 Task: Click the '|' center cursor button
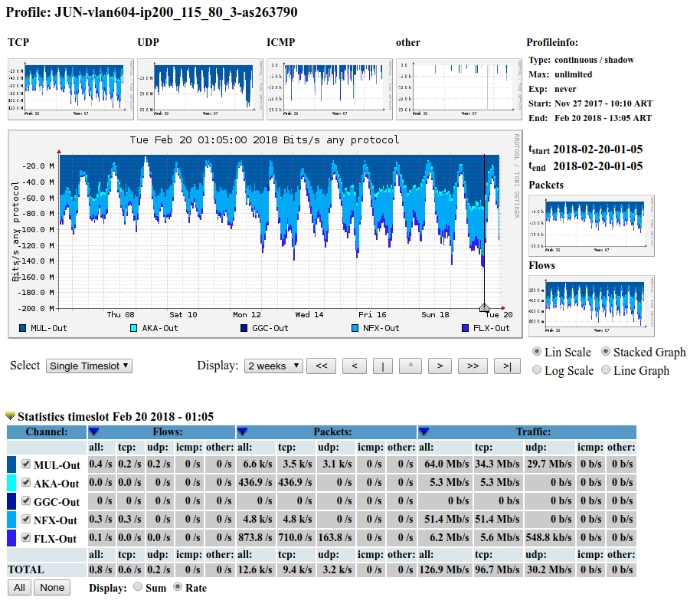(382, 366)
